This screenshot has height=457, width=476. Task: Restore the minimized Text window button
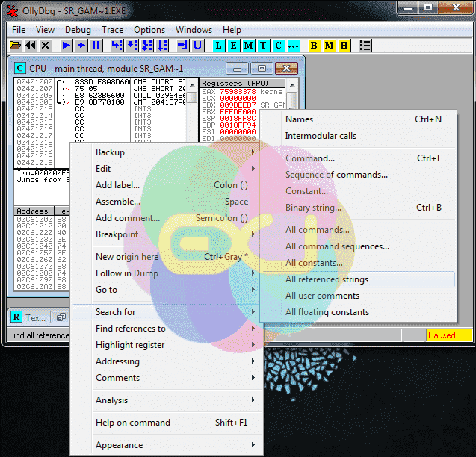[61, 317]
